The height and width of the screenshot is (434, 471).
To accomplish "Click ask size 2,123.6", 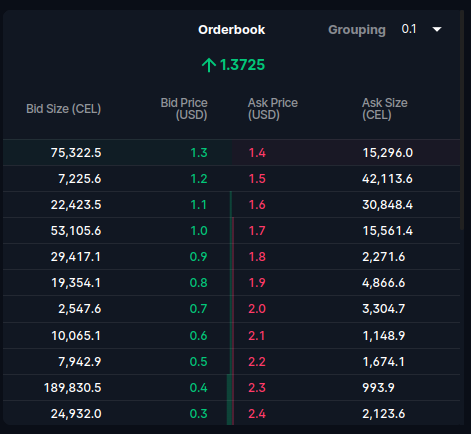I will (384, 414).
